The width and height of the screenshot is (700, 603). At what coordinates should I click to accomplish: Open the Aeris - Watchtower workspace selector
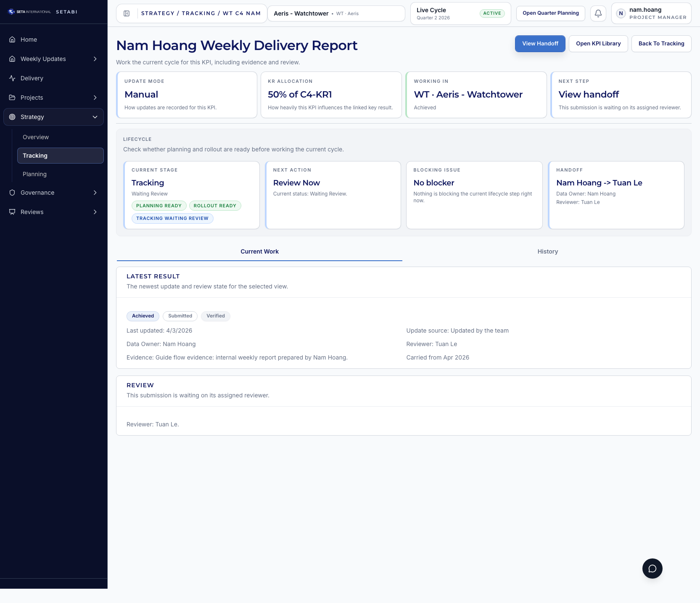pyautogui.click(x=336, y=13)
